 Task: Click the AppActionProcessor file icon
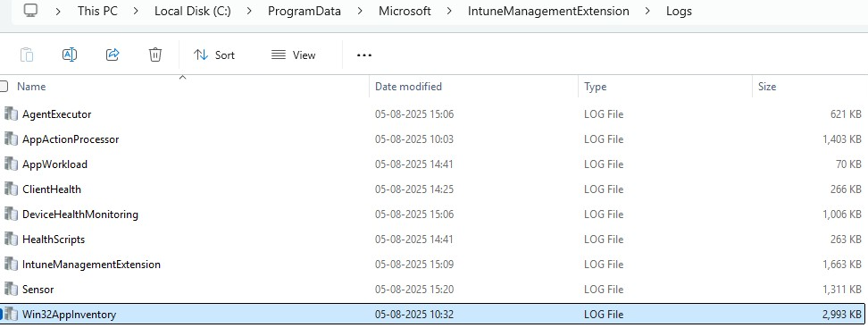click(x=11, y=139)
